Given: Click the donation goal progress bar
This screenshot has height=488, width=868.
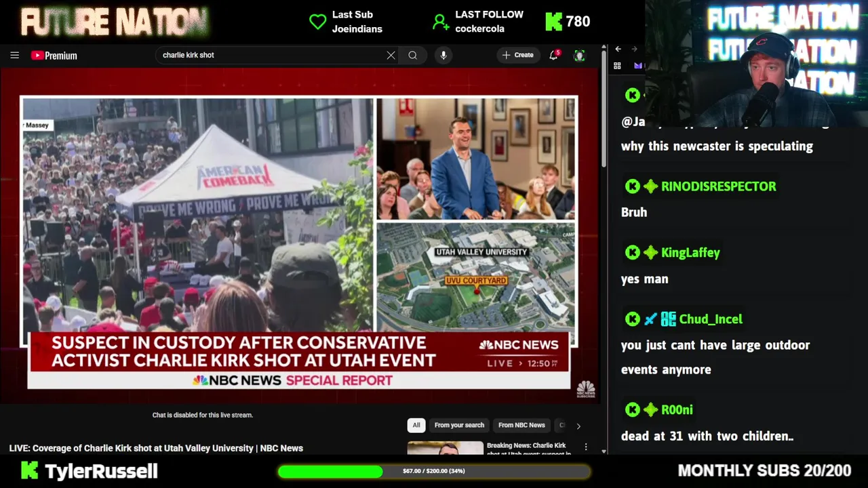Looking at the screenshot, I should tap(433, 471).
